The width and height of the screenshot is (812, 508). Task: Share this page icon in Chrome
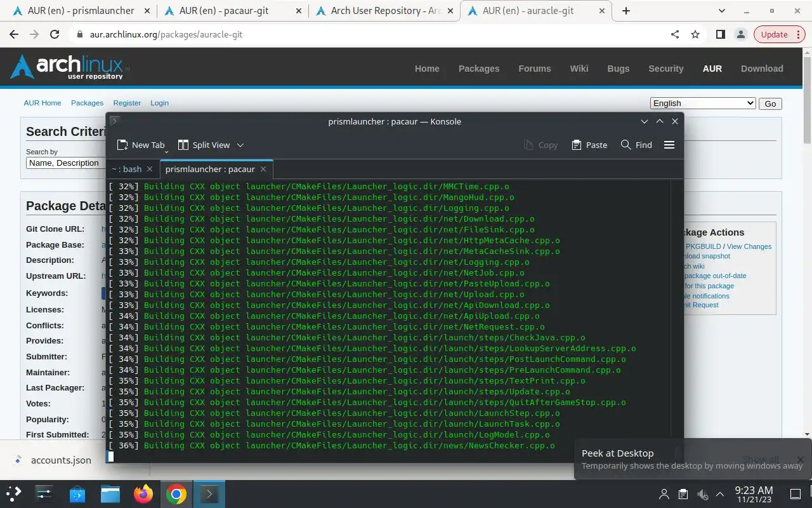pyautogui.click(x=675, y=34)
